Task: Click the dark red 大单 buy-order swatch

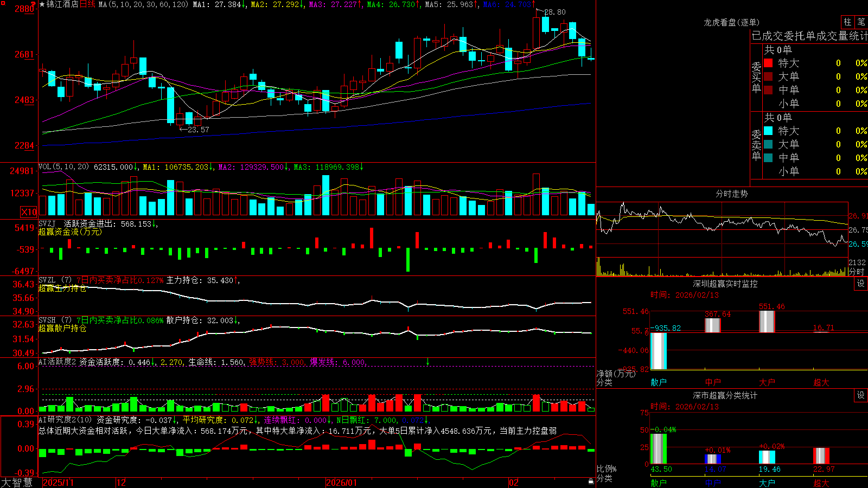Action: pos(768,76)
